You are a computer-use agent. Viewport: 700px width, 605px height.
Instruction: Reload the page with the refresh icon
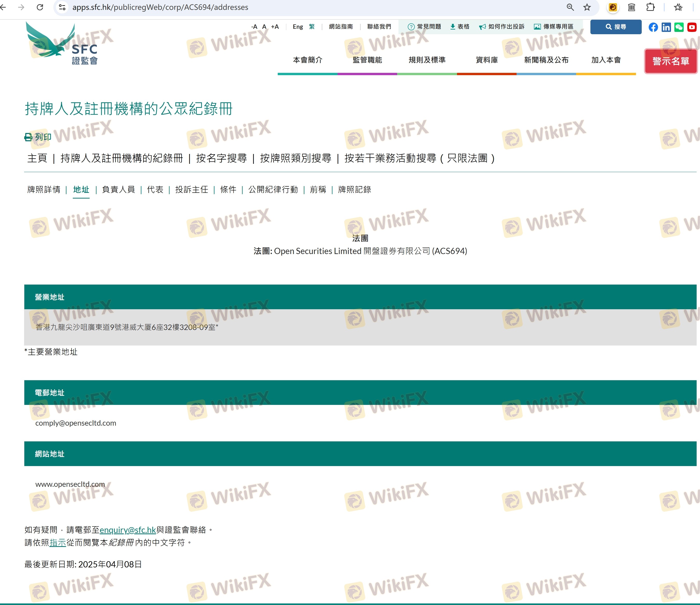(40, 7)
